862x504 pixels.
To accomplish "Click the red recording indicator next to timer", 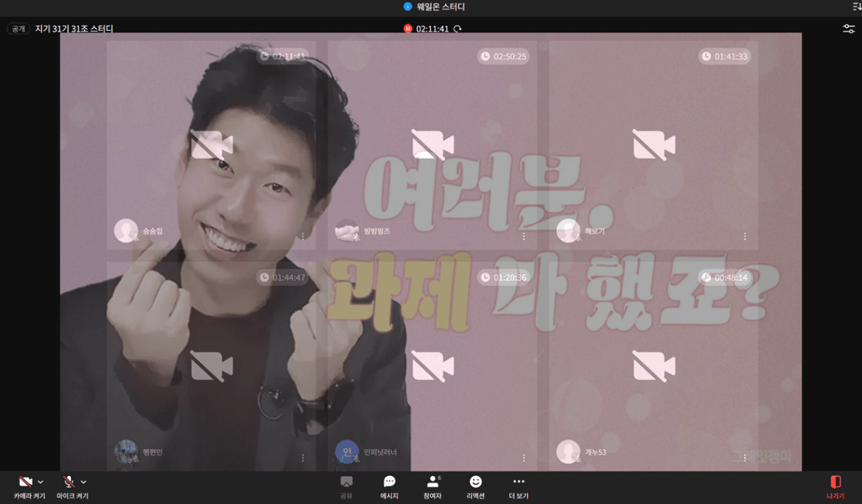I will coord(407,29).
